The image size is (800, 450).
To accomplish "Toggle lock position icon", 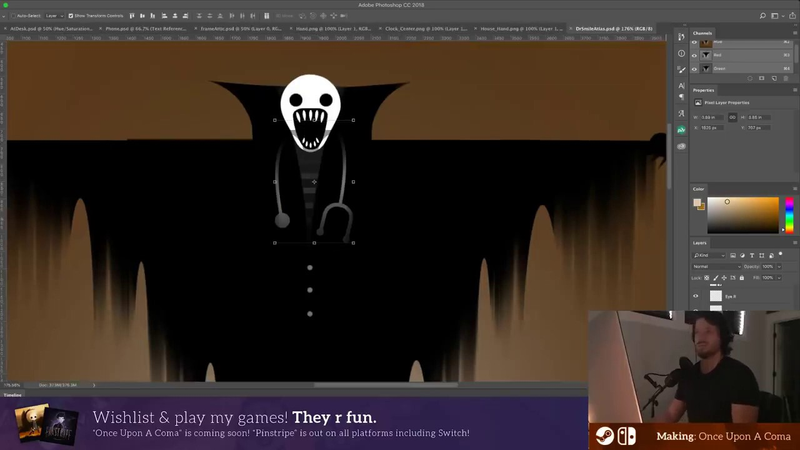I will tap(724, 278).
